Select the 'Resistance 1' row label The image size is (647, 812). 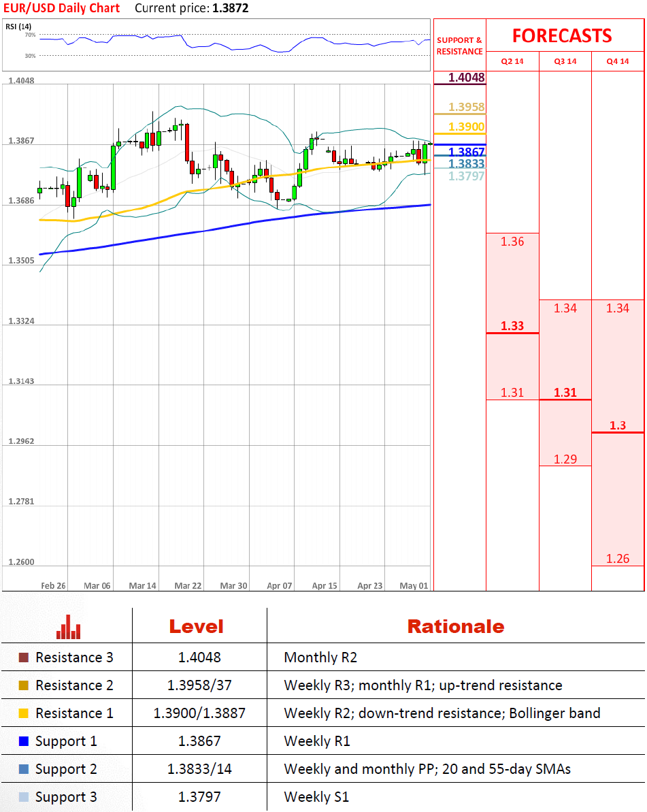[x=74, y=713]
